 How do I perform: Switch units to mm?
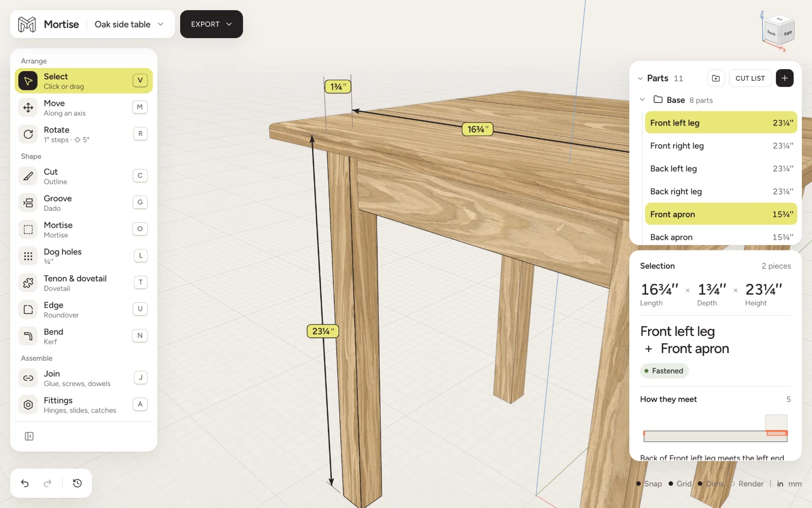pyautogui.click(x=795, y=484)
